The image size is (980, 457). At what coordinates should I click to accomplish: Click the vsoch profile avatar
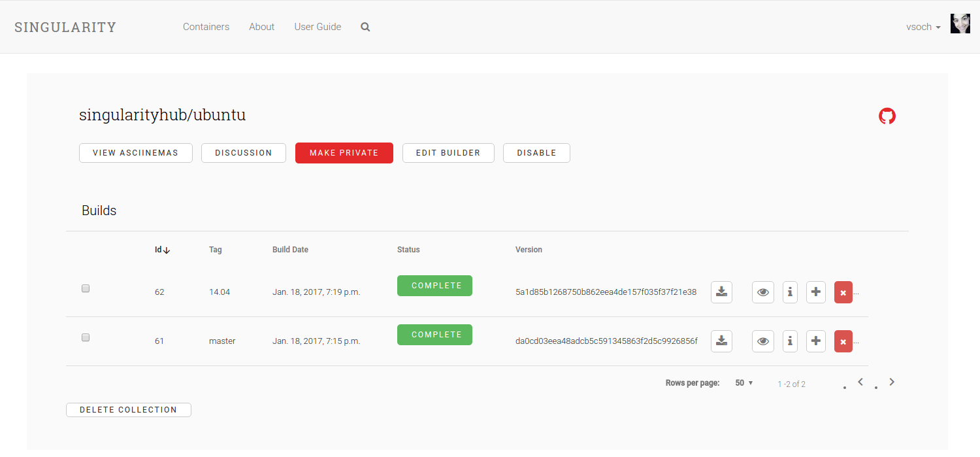coord(960,24)
